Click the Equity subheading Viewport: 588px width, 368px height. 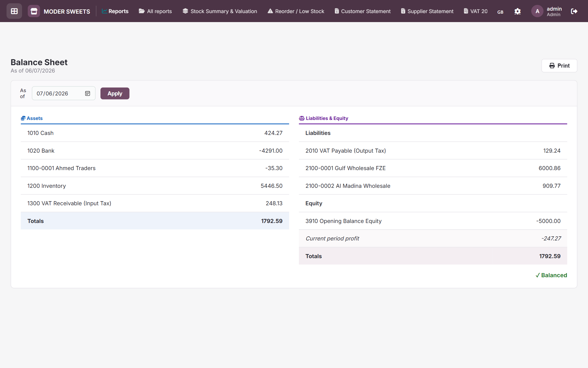[x=314, y=203]
